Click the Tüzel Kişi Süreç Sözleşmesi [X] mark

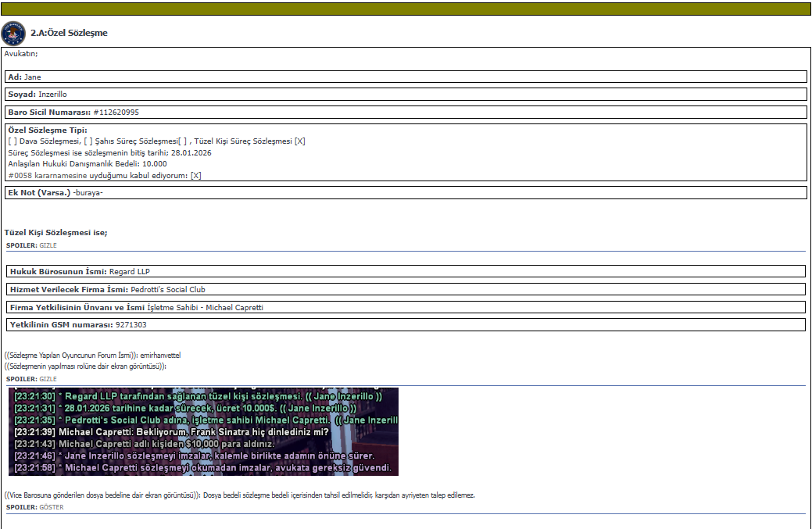pyautogui.click(x=300, y=141)
